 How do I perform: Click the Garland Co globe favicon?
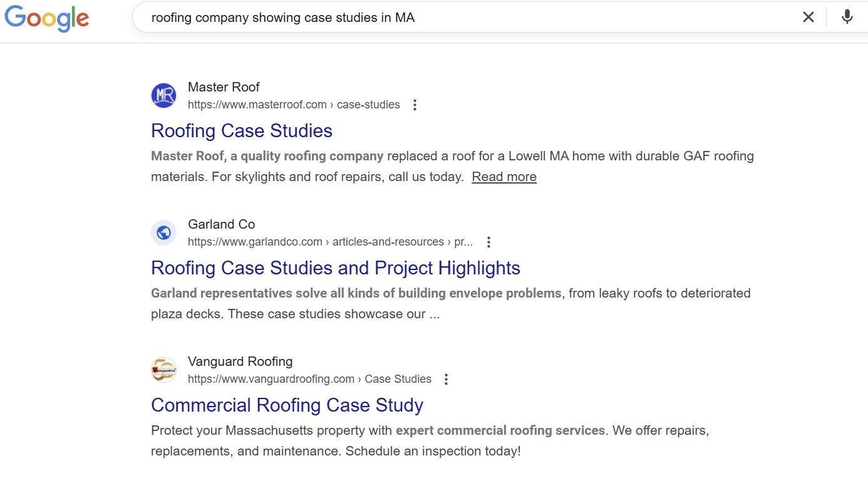[x=163, y=232]
